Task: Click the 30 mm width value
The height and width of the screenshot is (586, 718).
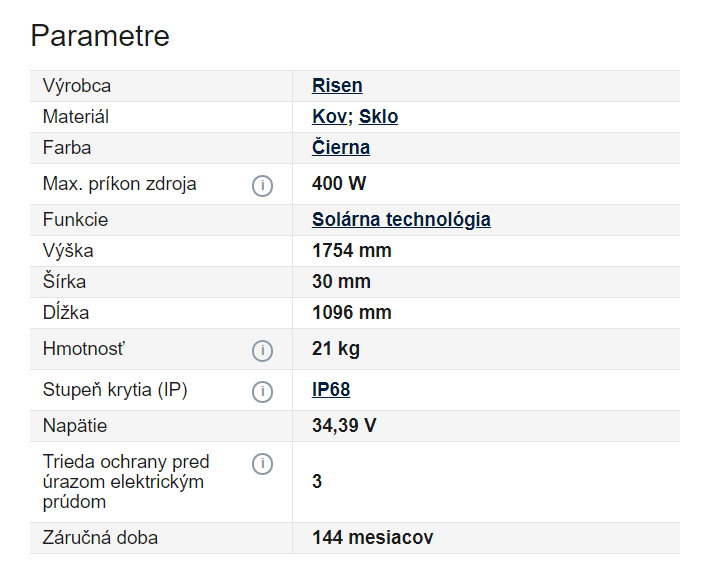Action: (x=341, y=282)
